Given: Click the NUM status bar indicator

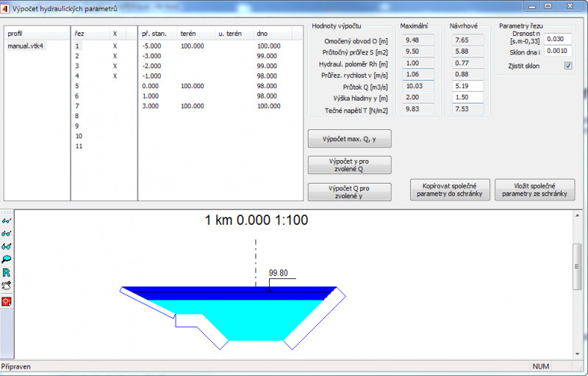Looking at the screenshot, I should click(x=541, y=366).
